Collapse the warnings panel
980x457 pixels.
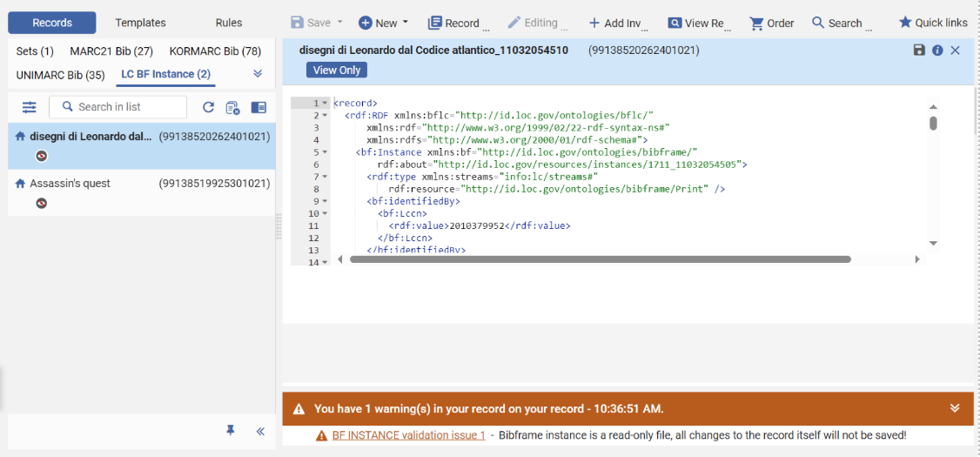click(x=955, y=408)
